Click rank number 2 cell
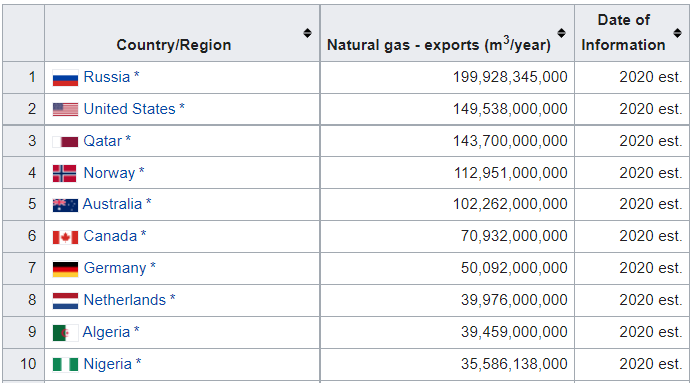This screenshot has height=383, width=694. (x=23, y=109)
